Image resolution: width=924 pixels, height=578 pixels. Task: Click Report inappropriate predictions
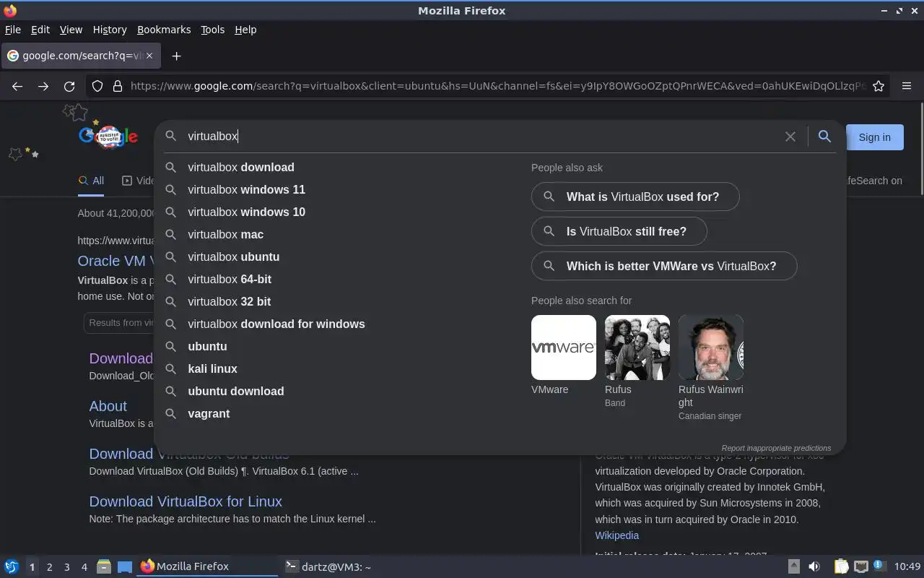[x=776, y=448]
